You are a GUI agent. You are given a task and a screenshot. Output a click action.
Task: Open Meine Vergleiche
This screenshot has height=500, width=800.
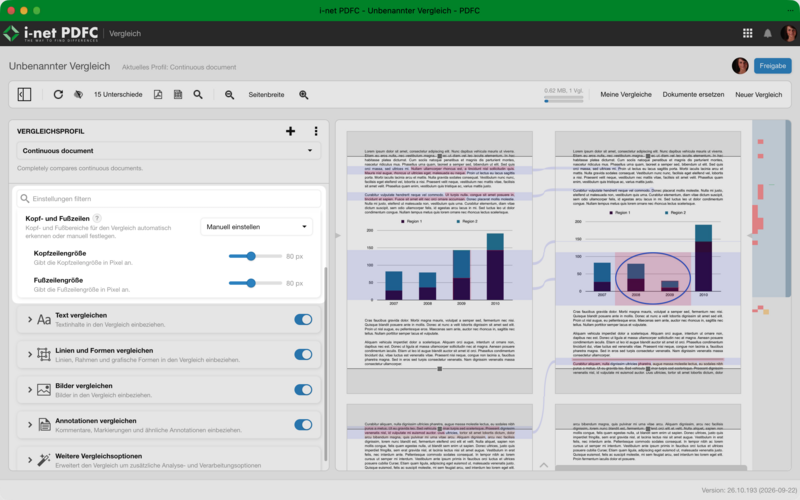[626, 94]
